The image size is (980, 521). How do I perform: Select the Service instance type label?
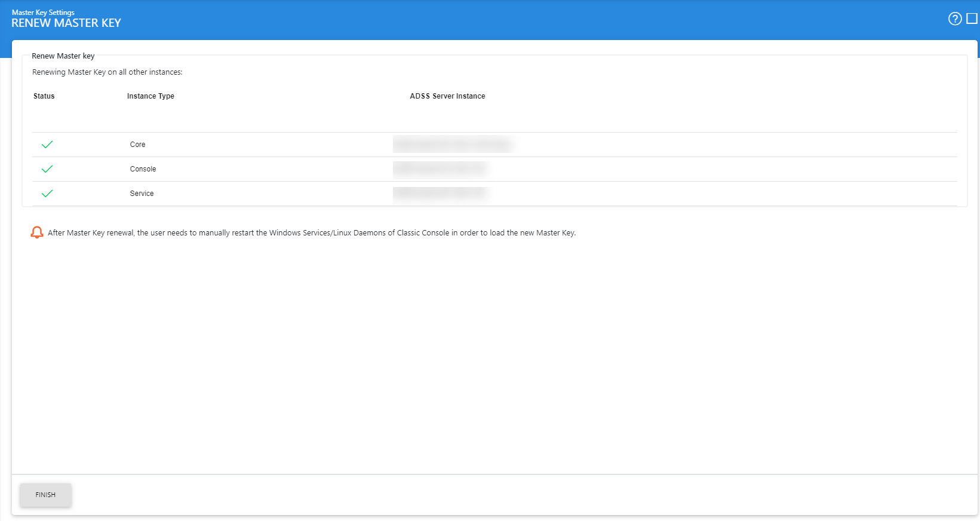click(x=142, y=194)
